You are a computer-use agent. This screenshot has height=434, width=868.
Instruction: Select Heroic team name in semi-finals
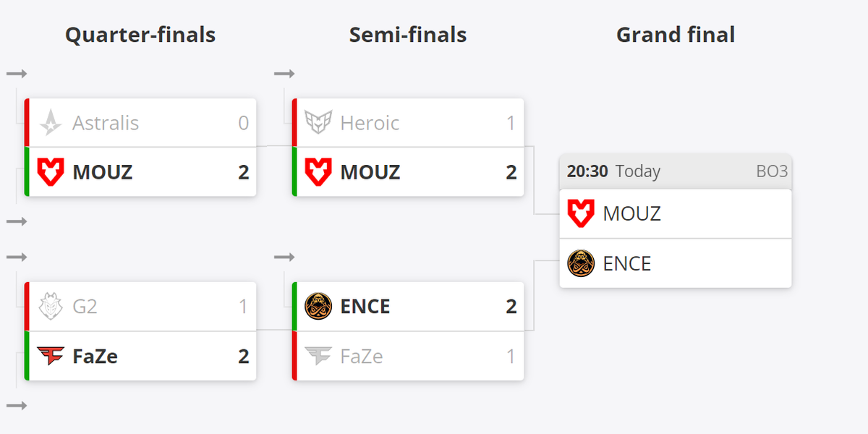click(x=370, y=123)
